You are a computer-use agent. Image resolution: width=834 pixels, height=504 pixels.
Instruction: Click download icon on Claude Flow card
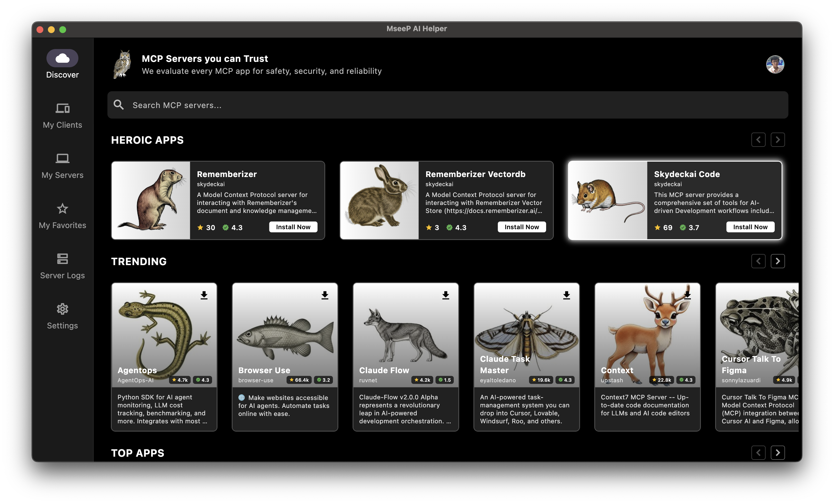(446, 295)
